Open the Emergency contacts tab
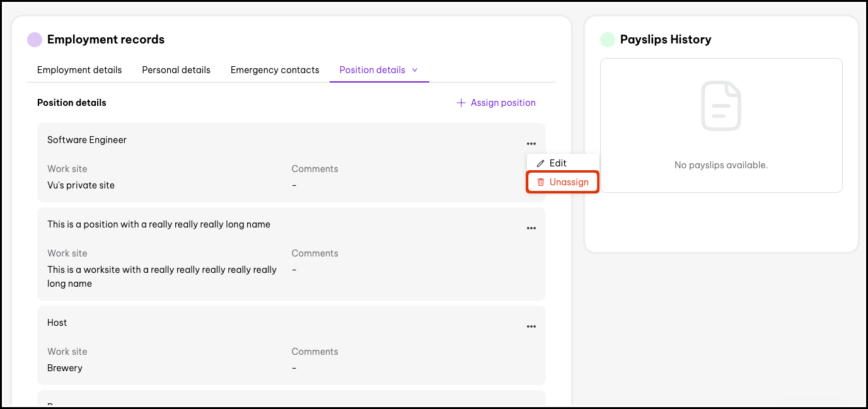 tap(275, 70)
